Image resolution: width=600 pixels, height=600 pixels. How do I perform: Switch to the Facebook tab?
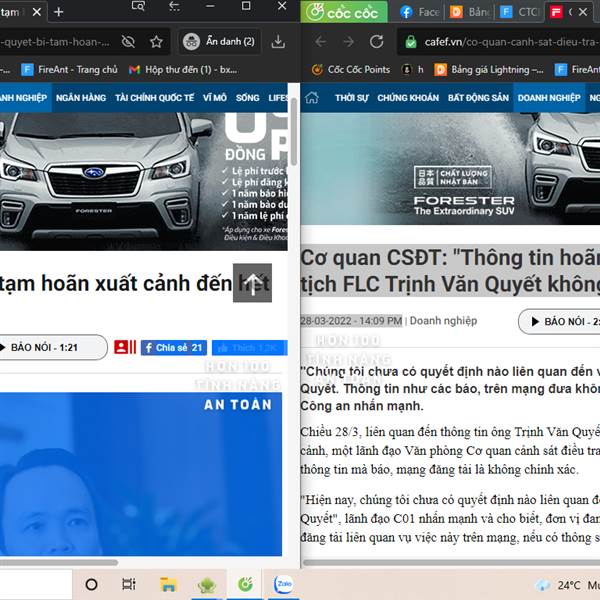[x=419, y=12]
